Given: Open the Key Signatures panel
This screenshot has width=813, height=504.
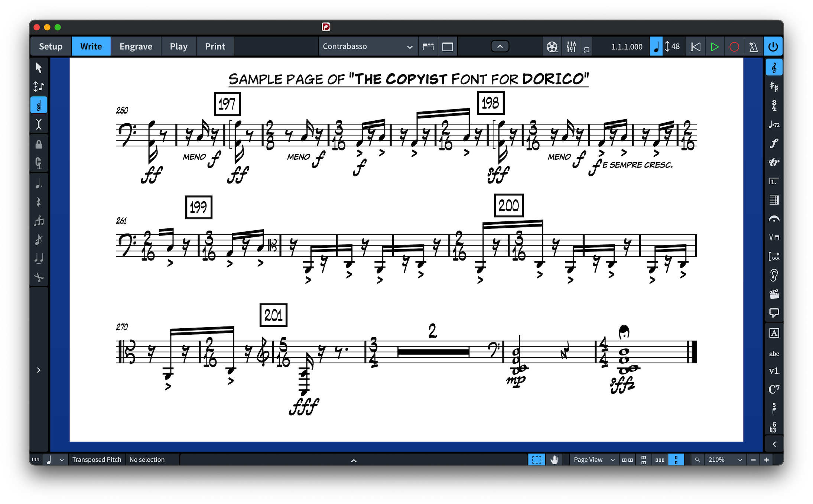Looking at the screenshot, I should coord(774,87).
